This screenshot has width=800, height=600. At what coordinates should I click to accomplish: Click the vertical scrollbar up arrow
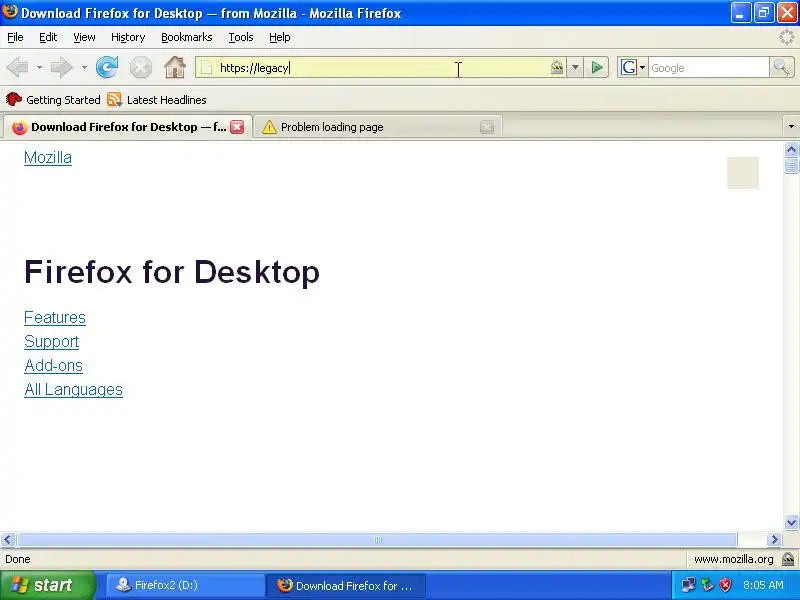click(791, 149)
